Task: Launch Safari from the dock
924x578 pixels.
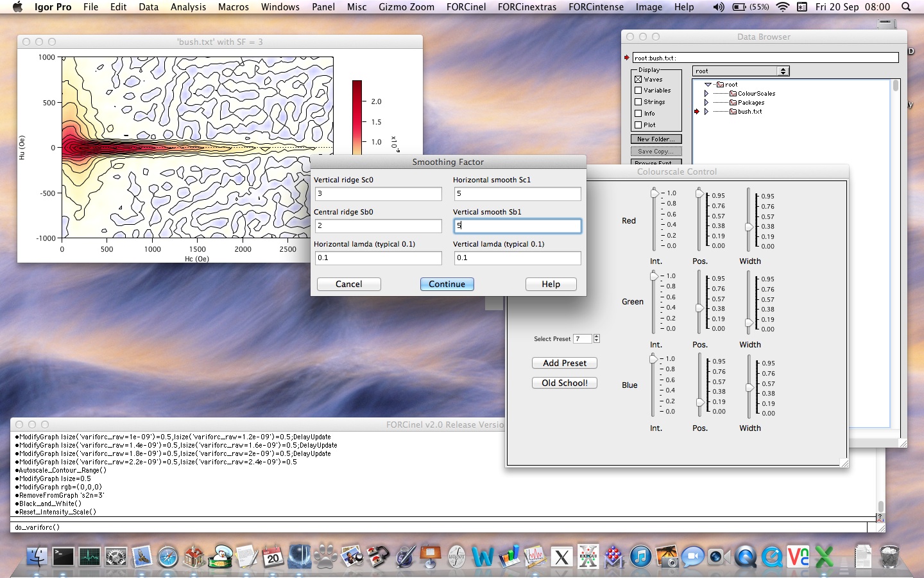Action: pos(168,557)
